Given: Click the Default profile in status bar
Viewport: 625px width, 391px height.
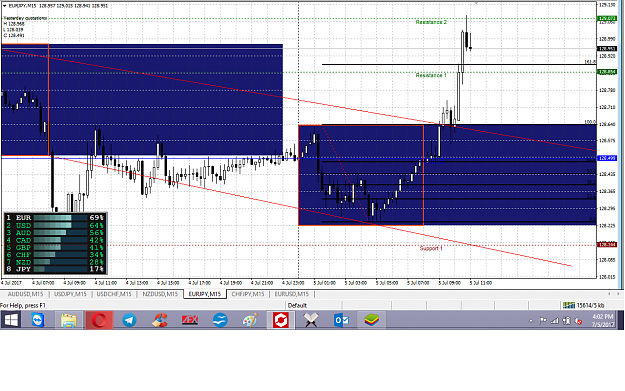Looking at the screenshot, I should point(297,305).
